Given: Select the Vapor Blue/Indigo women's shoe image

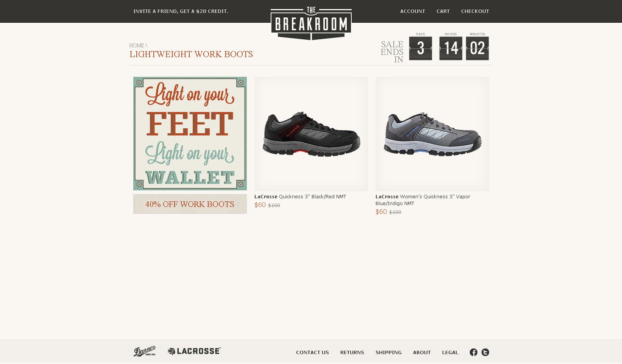Looking at the screenshot, I should point(432,134).
